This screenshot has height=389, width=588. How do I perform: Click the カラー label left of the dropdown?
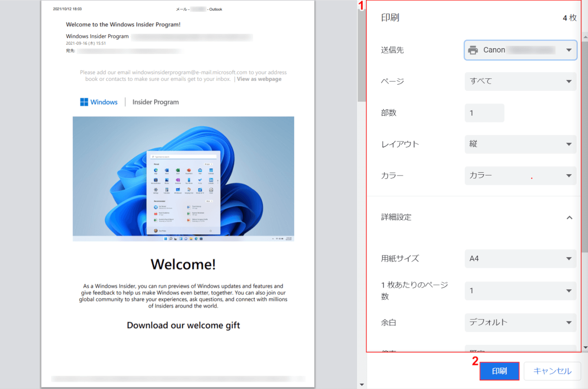pos(392,176)
